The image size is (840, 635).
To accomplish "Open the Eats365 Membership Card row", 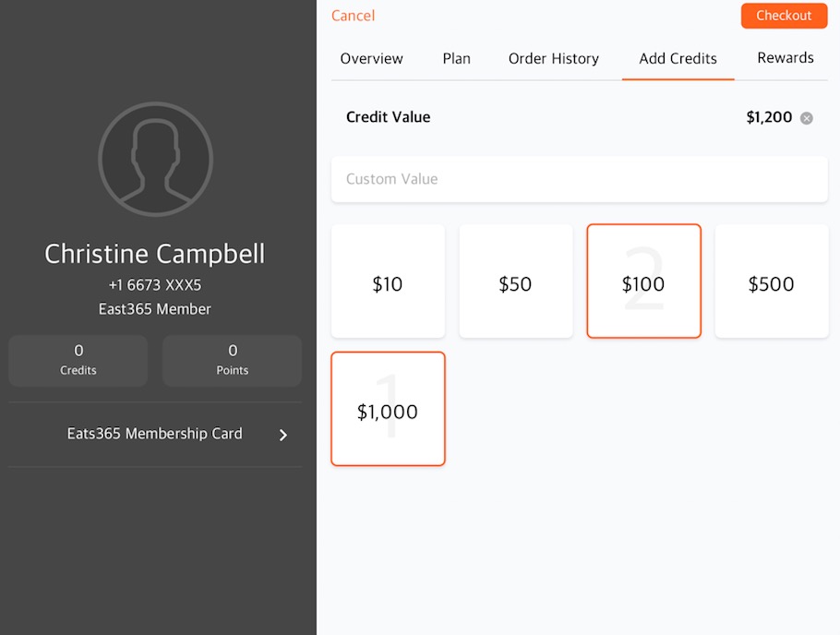I will click(x=155, y=434).
